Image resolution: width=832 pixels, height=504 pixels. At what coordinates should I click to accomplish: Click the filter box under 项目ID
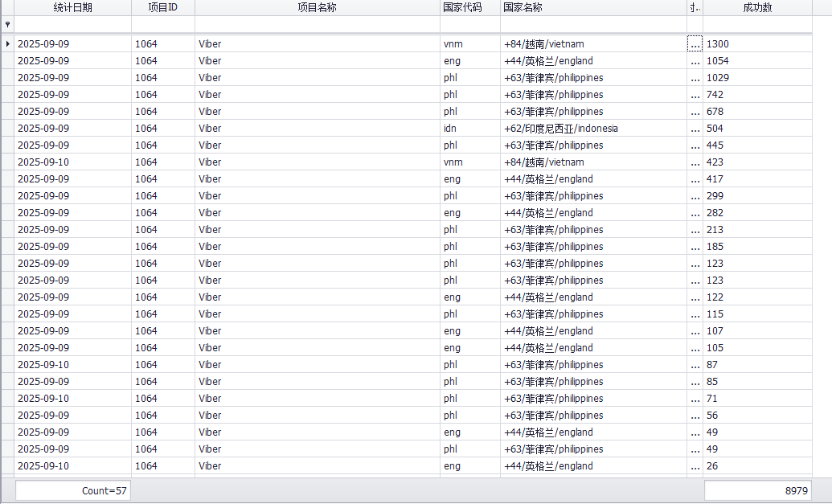[x=163, y=24]
